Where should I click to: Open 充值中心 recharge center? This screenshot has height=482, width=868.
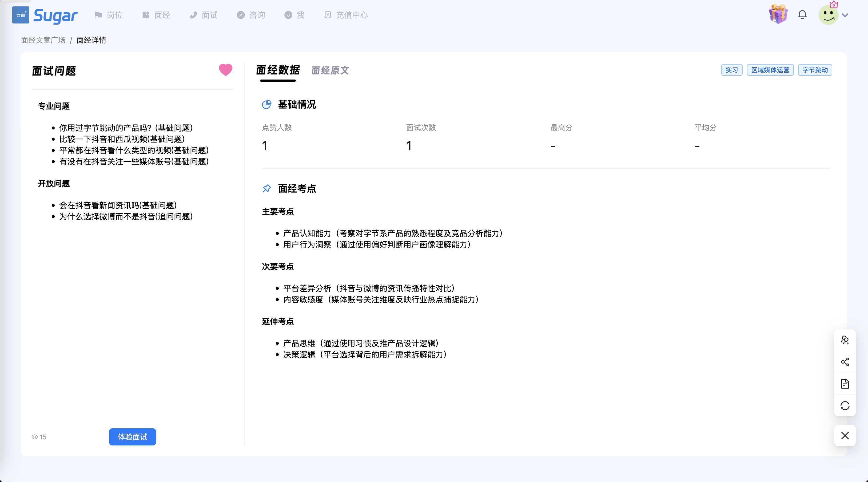[346, 15]
